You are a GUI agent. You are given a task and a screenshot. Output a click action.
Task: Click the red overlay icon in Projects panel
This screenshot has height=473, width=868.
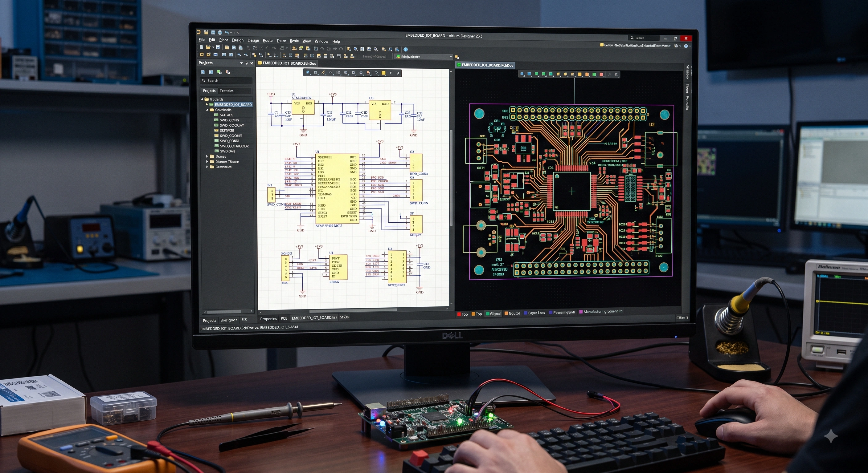tap(228, 72)
